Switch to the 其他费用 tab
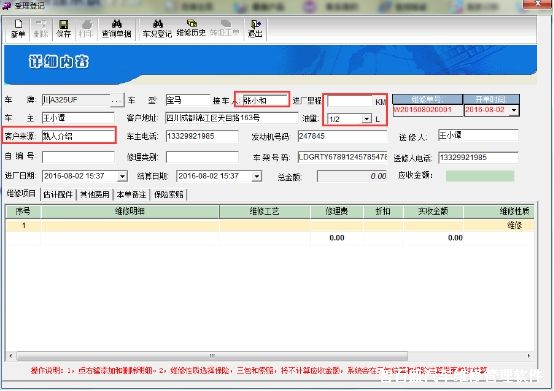 tap(95, 195)
